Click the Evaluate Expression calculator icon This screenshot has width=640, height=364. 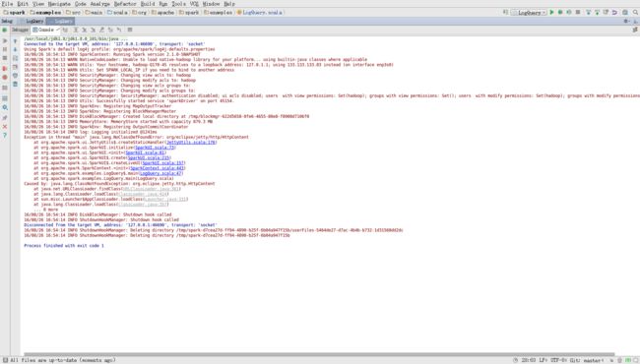[x=130, y=30]
